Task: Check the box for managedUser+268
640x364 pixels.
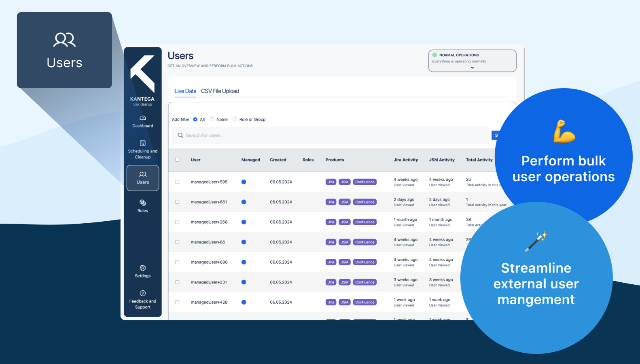Action: tap(177, 222)
